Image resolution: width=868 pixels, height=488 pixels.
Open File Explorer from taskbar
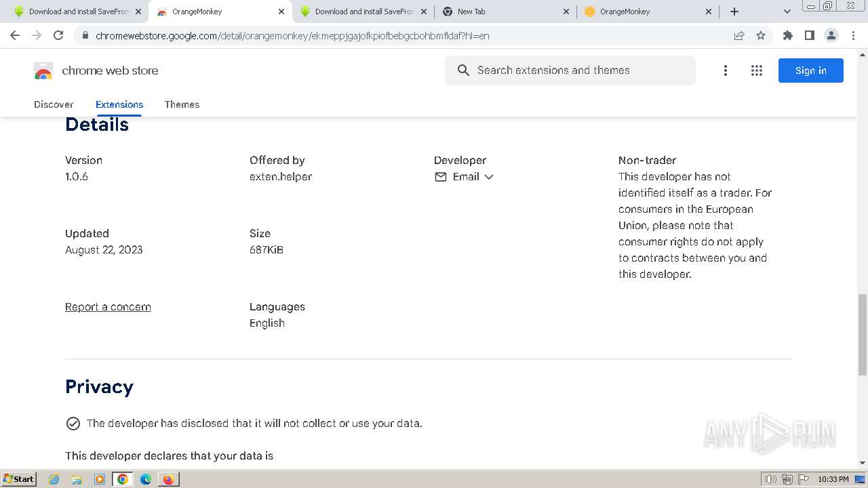pyautogui.click(x=77, y=479)
